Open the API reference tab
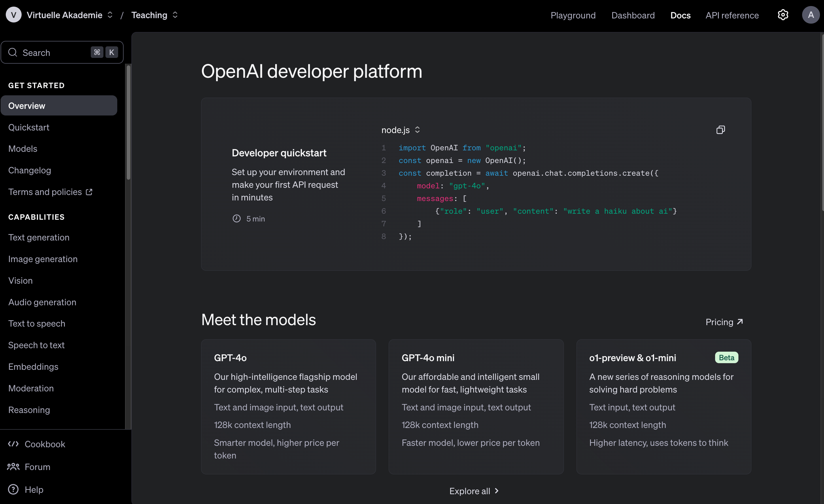The height and width of the screenshot is (504, 824). coord(732,15)
